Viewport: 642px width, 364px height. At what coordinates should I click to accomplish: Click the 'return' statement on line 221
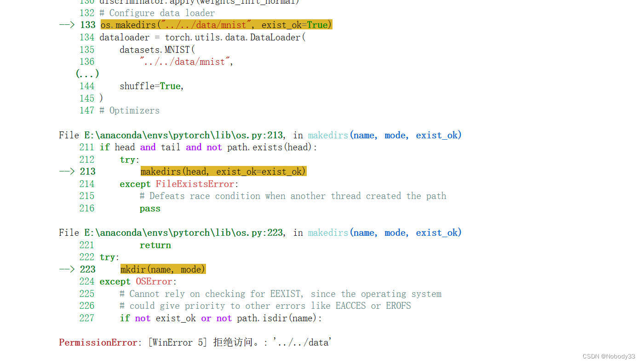155,245
